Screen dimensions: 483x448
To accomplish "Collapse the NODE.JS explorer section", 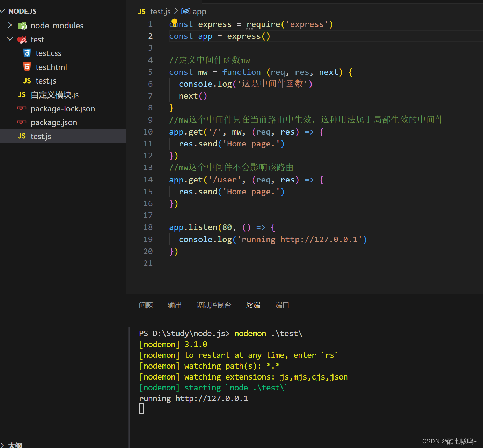I will [x=3, y=11].
